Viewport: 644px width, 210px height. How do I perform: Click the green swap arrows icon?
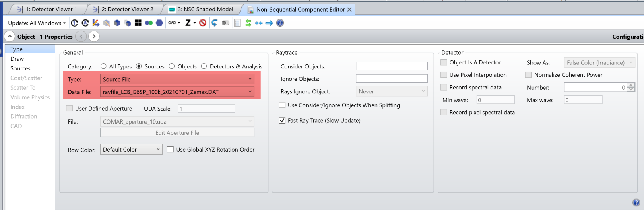tap(248, 23)
